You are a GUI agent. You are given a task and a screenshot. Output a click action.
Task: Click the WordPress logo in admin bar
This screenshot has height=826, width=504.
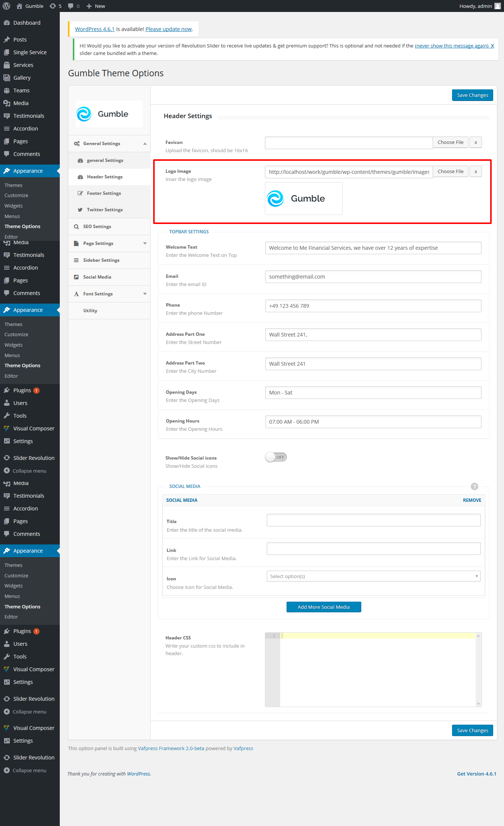tap(6, 6)
